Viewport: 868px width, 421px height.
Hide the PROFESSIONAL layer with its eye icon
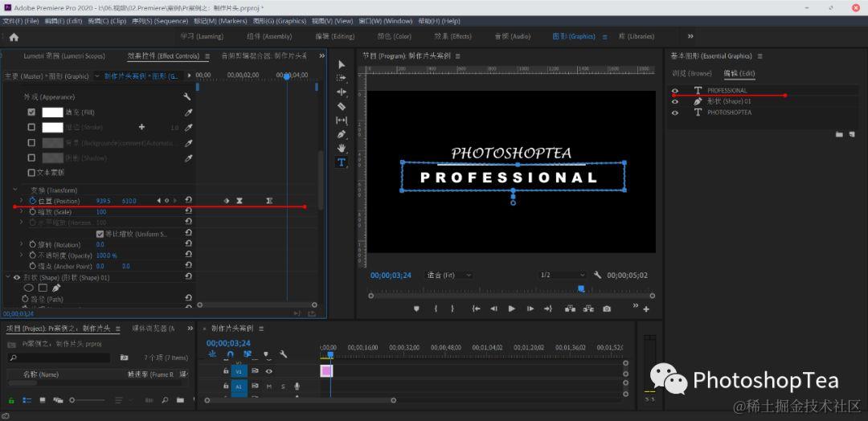[x=675, y=91]
